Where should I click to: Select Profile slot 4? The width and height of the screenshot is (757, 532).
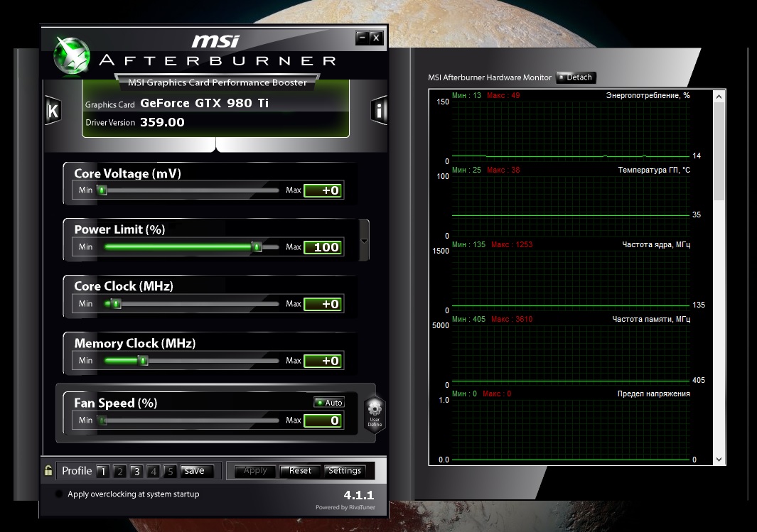coord(154,471)
